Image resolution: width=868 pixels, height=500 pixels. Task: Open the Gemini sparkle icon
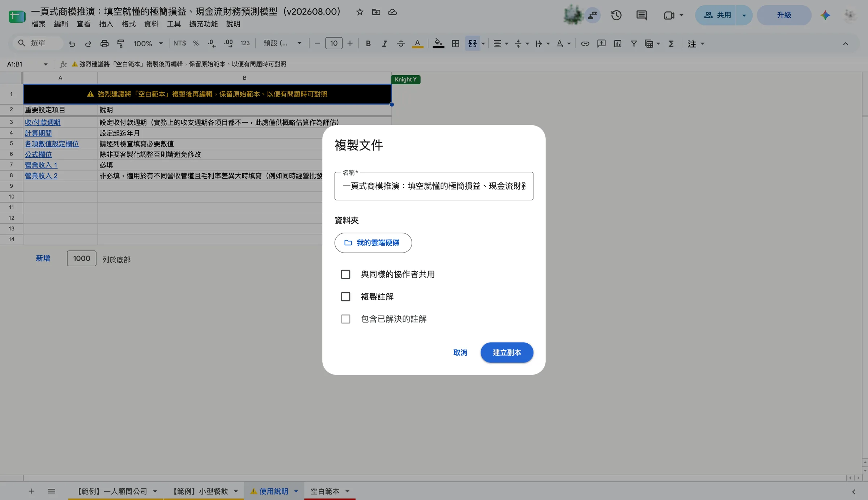click(x=825, y=15)
